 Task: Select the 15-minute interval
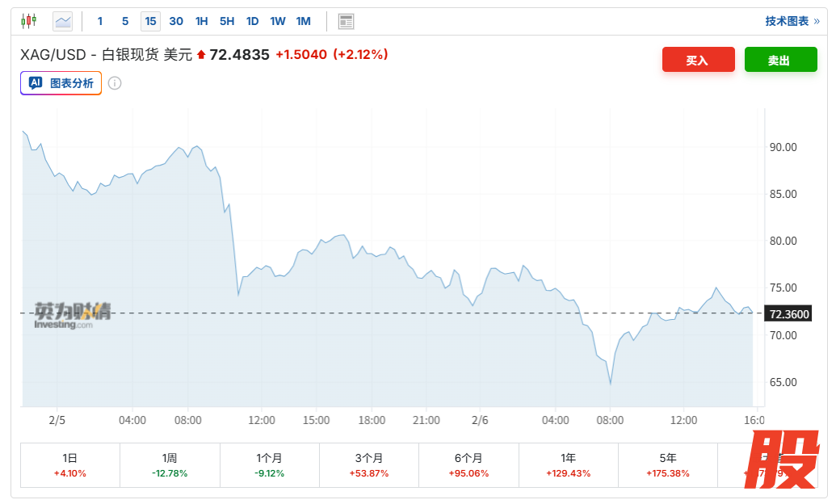pyautogui.click(x=150, y=21)
